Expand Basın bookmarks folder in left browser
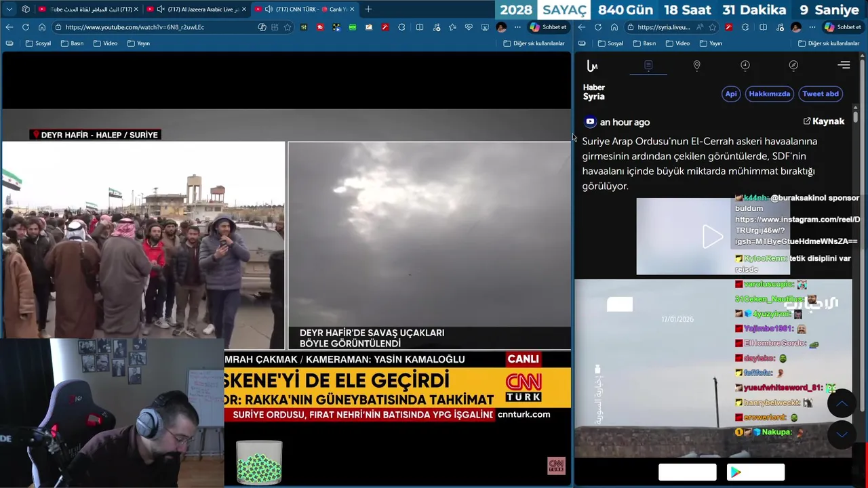 pyautogui.click(x=72, y=43)
